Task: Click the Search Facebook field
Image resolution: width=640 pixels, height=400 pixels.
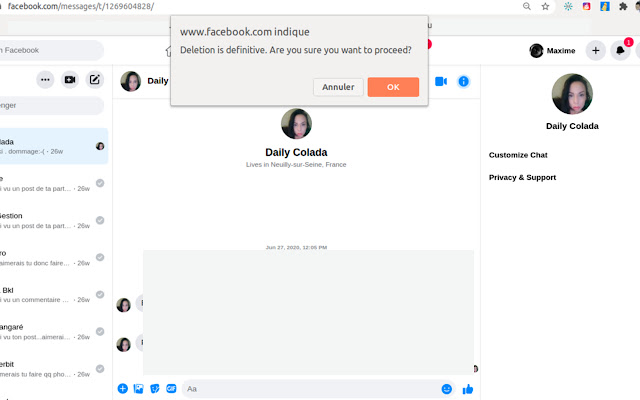Action: [x=51, y=50]
